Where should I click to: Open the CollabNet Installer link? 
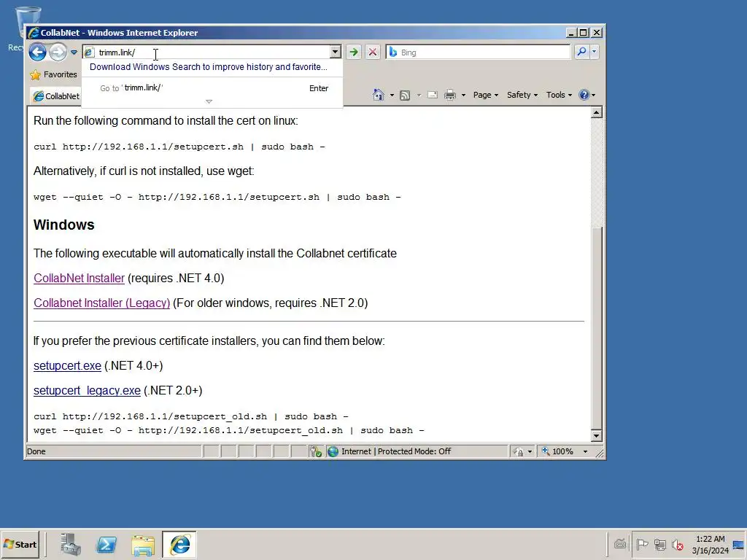[x=79, y=278]
